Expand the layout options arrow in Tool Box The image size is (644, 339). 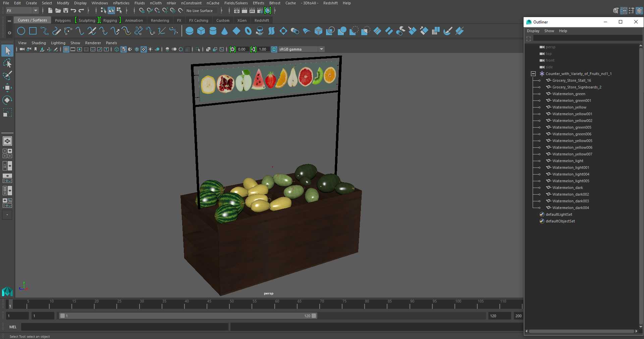tap(7, 215)
